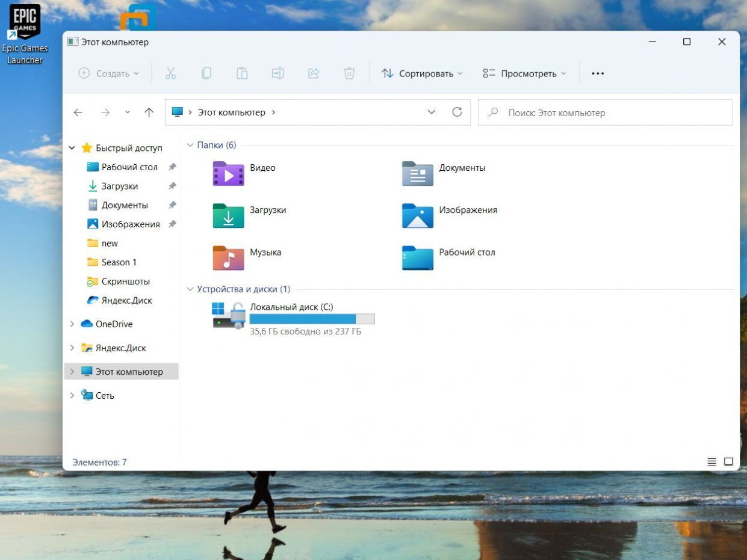Screen dimensions: 747x560
Task: Click the Copy icon in toolbar
Action: pos(206,73)
